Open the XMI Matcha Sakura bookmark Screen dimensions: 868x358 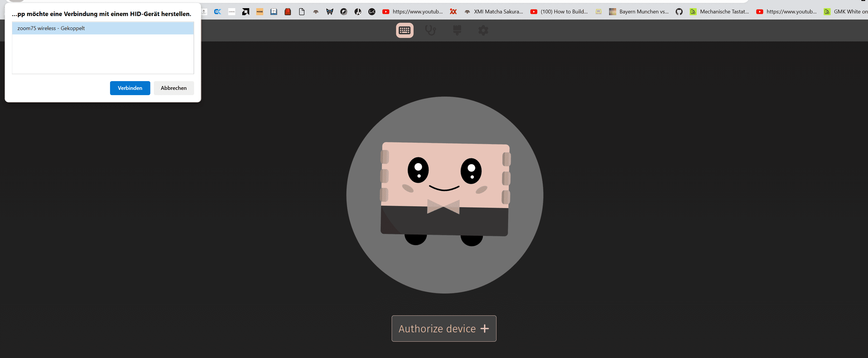tap(494, 12)
